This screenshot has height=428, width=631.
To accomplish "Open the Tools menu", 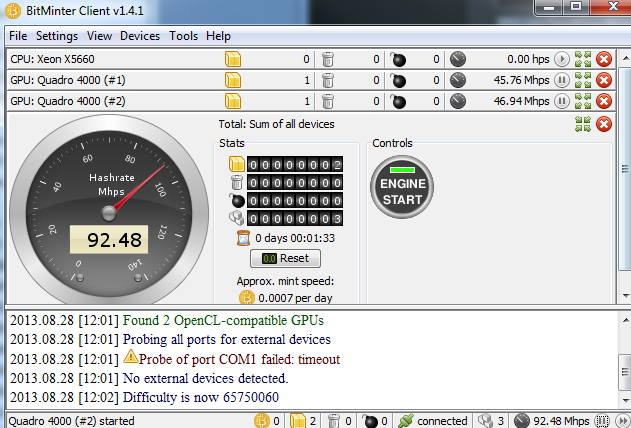I will click(x=184, y=36).
